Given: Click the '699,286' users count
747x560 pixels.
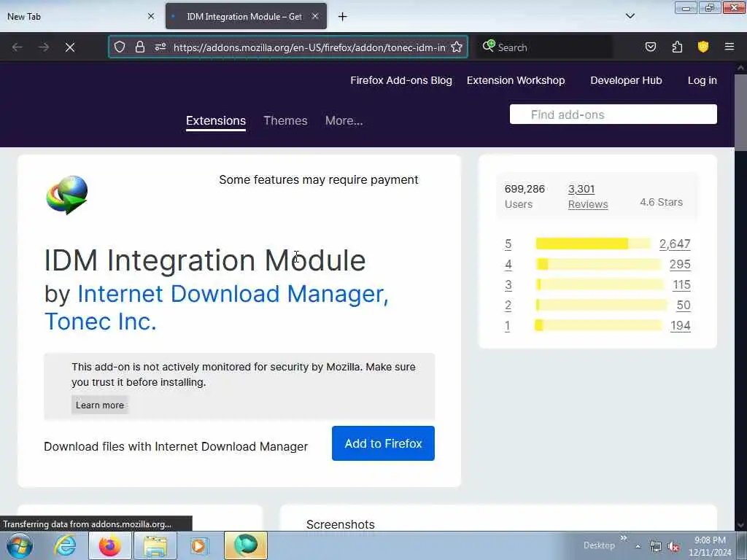Looking at the screenshot, I should [x=525, y=189].
